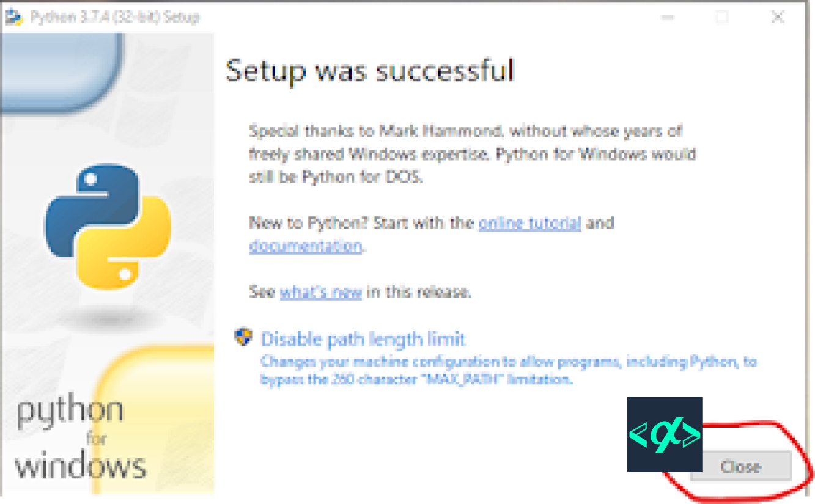
Task: View what's new in this release
Action: pos(320,292)
